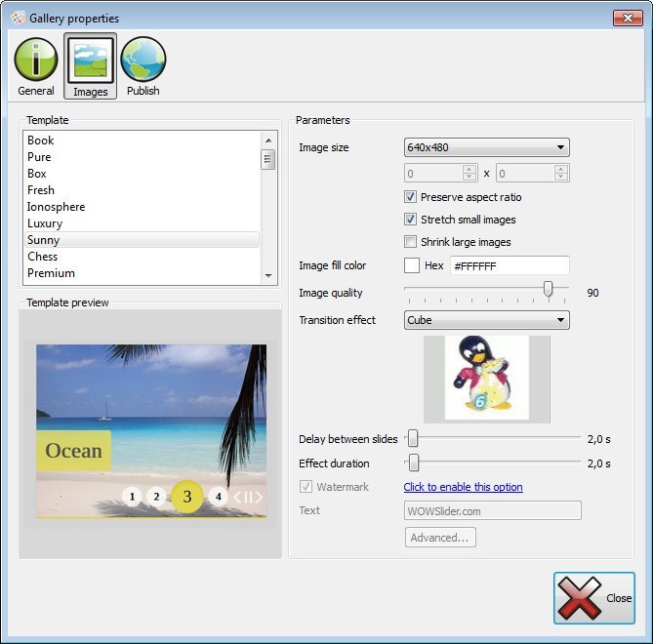This screenshot has height=644, width=653.
Task: Select the Premium template
Action: (x=142, y=273)
